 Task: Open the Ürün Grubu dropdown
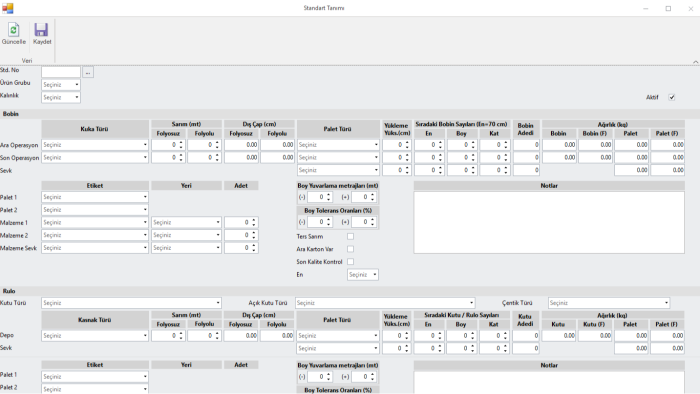pyautogui.click(x=61, y=85)
